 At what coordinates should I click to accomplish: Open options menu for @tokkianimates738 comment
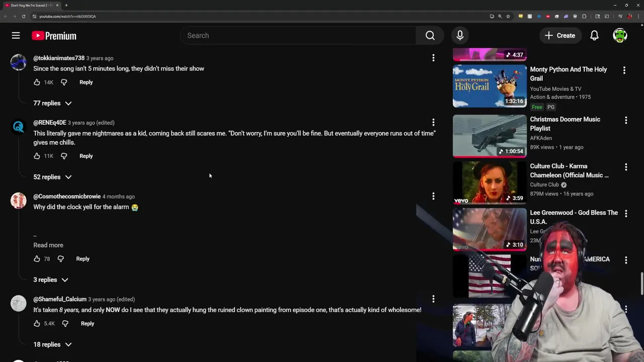click(433, 58)
